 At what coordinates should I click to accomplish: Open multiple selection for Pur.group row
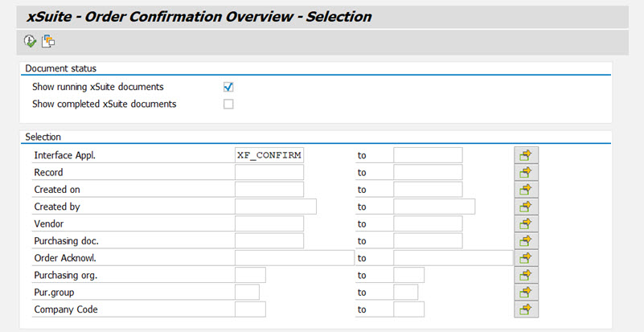point(526,292)
